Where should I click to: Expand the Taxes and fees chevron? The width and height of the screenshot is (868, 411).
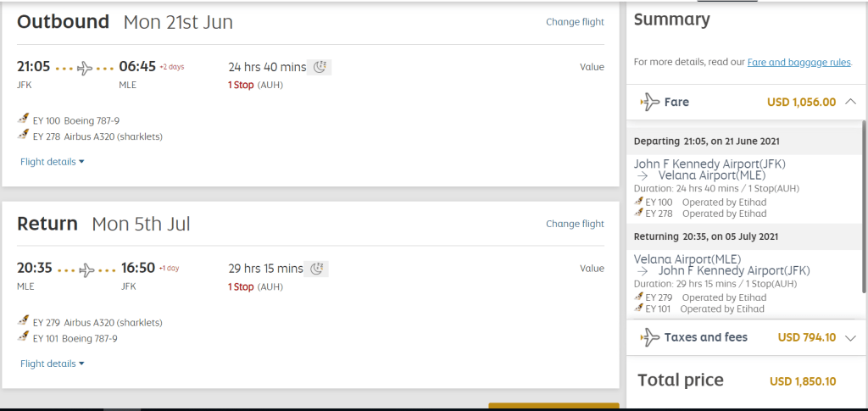(x=851, y=337)
